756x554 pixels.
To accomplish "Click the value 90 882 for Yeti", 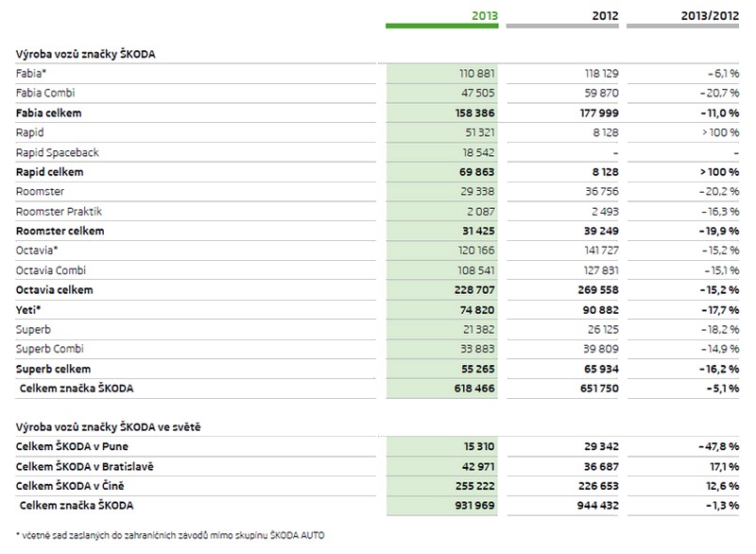I will (601, 309).
